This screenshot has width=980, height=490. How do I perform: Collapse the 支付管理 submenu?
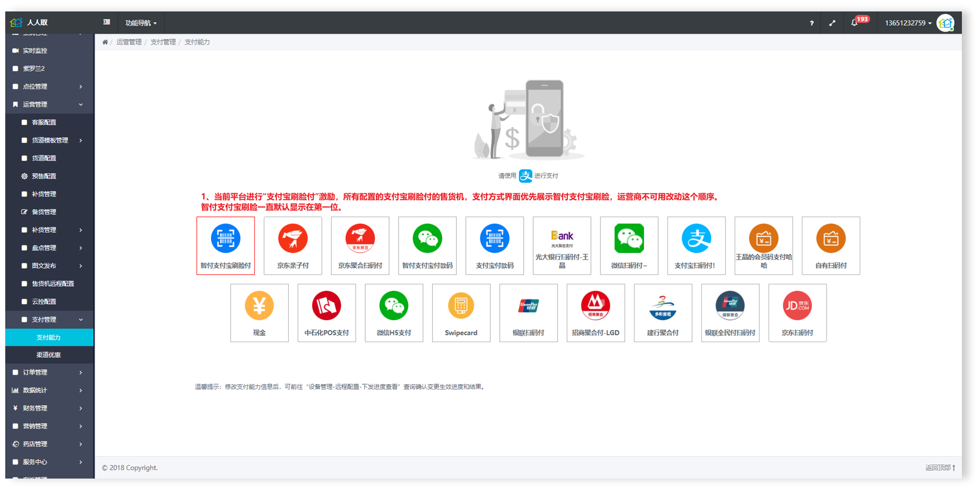tap(49, 320)
